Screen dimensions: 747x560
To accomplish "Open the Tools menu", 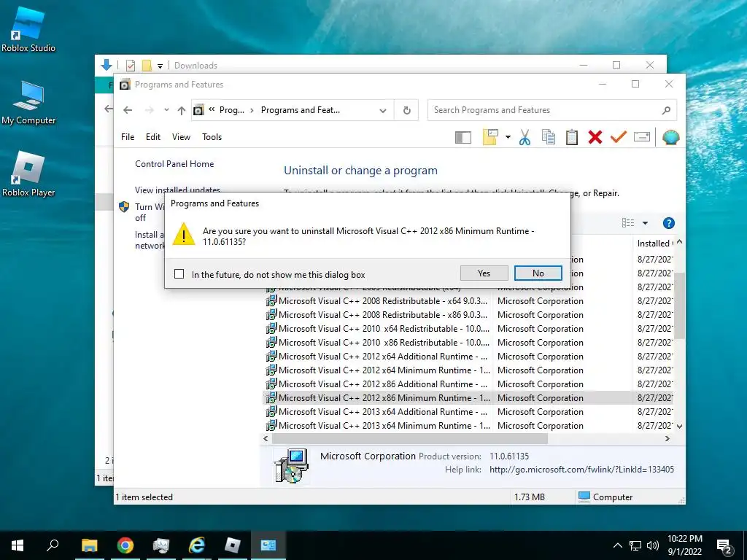I will point(212,137).
